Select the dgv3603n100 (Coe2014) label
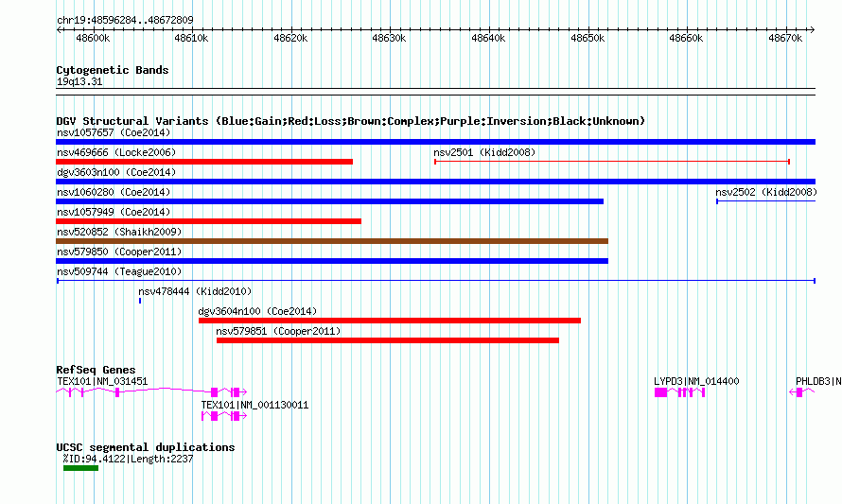The height and width of the screenshot is (504, 842). coord(116,172)
